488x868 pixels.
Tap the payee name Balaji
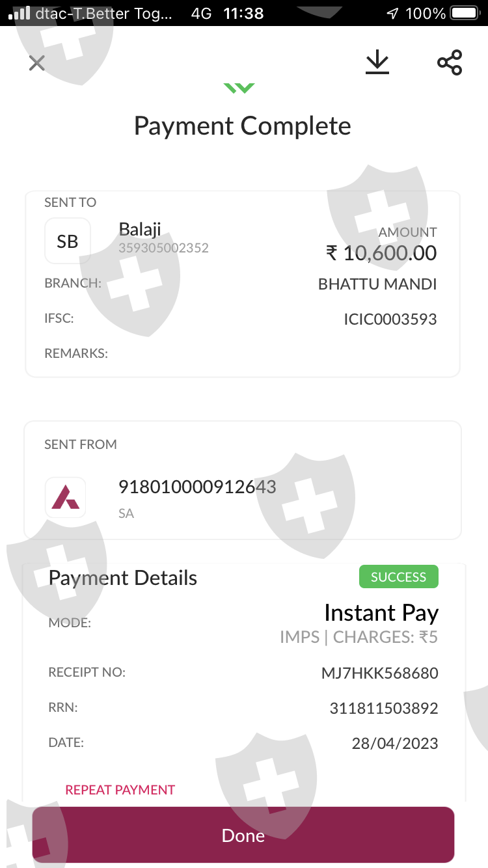click(140, 229)
